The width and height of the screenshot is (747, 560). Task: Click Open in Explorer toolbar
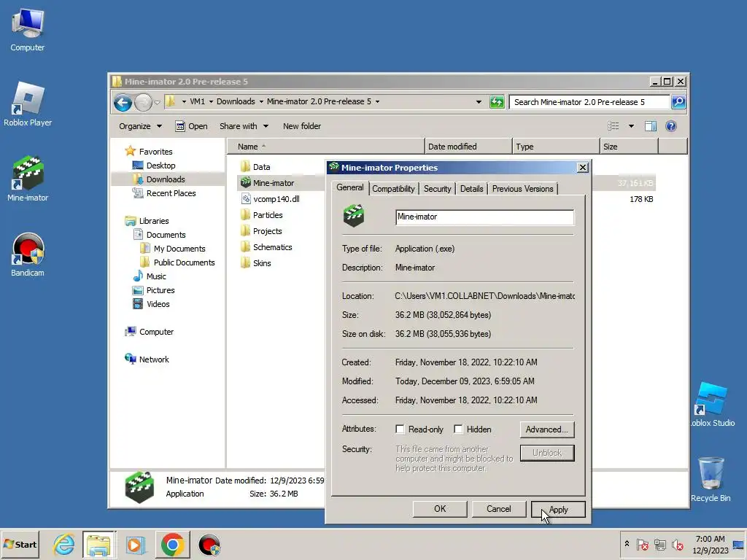tap(191, 126)
